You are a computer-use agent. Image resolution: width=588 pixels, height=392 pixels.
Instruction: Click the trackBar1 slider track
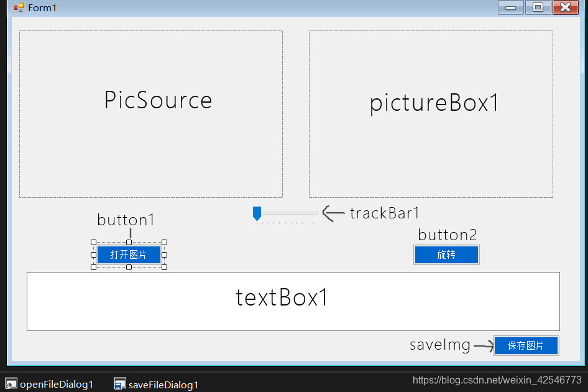290,213
